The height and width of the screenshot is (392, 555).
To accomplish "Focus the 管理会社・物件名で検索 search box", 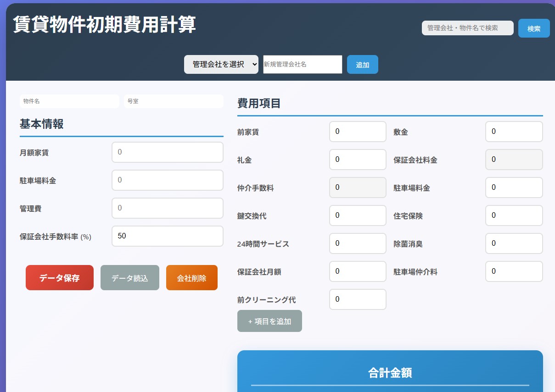I will (x=467, y=28).
